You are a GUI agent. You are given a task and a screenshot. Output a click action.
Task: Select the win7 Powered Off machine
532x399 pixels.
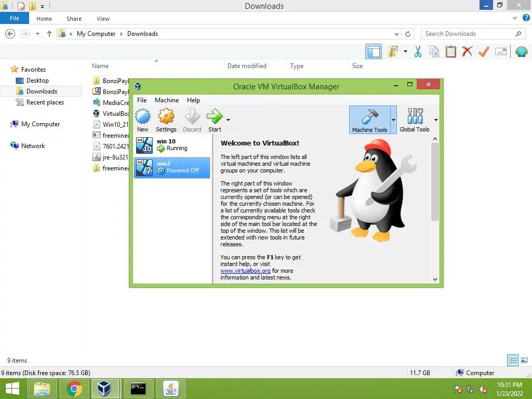pos(172,167)
